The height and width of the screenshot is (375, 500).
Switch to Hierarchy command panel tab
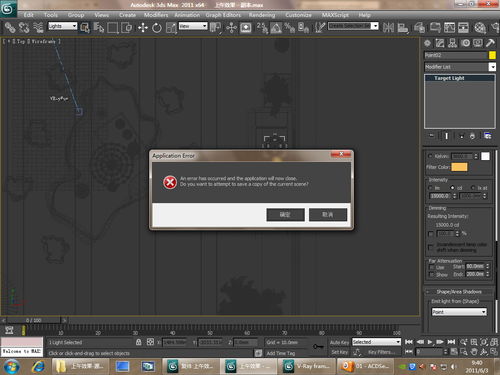coord(453,43)
